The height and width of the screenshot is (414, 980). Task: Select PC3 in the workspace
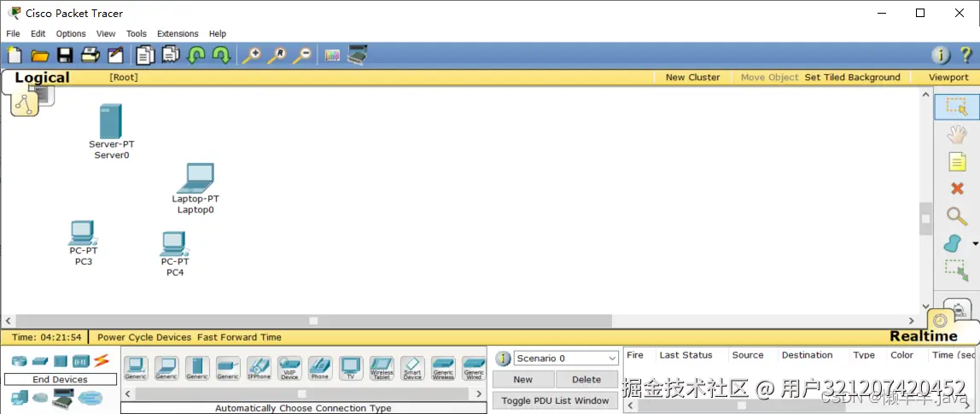[83, 233]
